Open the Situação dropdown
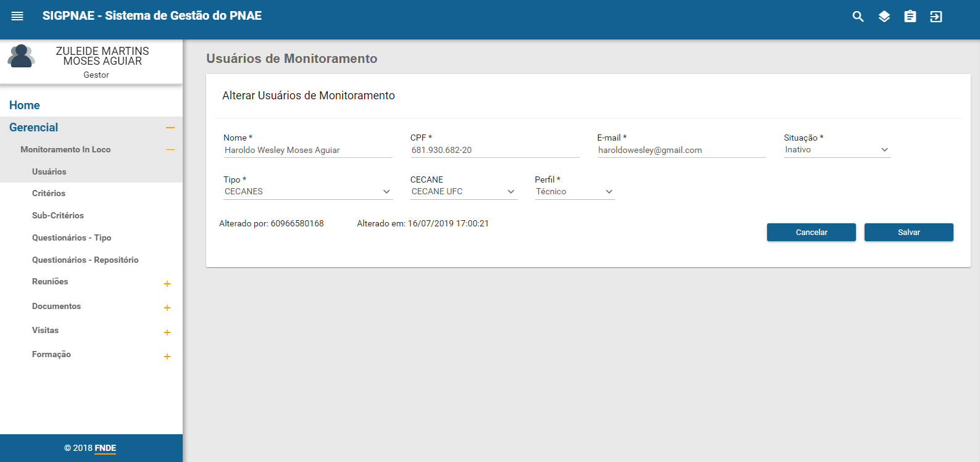 coord(837,150)
